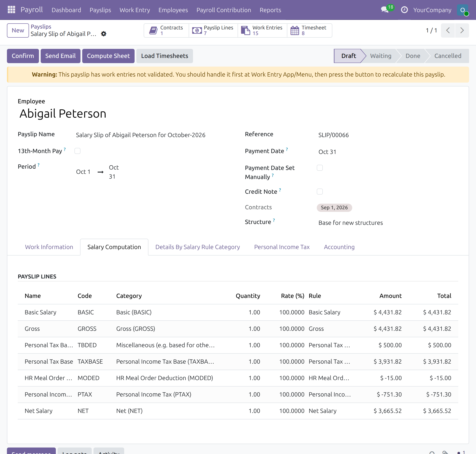The image size is (476, 454).
Task: Toggle the 13th-Month Pay checkbox
Action: pos(77,151)
